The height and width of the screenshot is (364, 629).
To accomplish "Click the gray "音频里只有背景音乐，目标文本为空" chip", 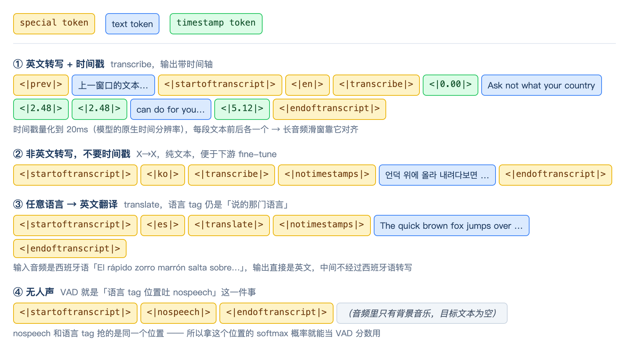I will [422, 313].
